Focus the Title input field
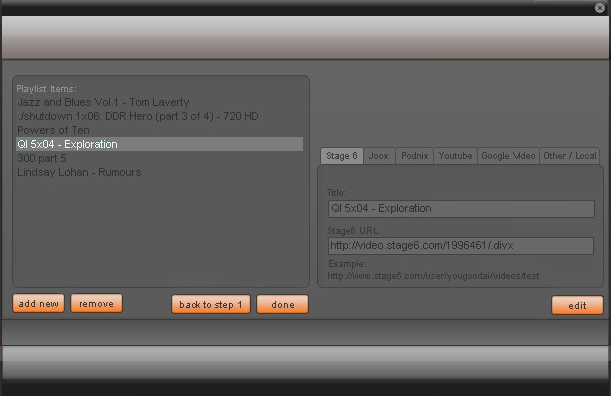The width and height of the screenshot is (611, 396). (461, 209)
